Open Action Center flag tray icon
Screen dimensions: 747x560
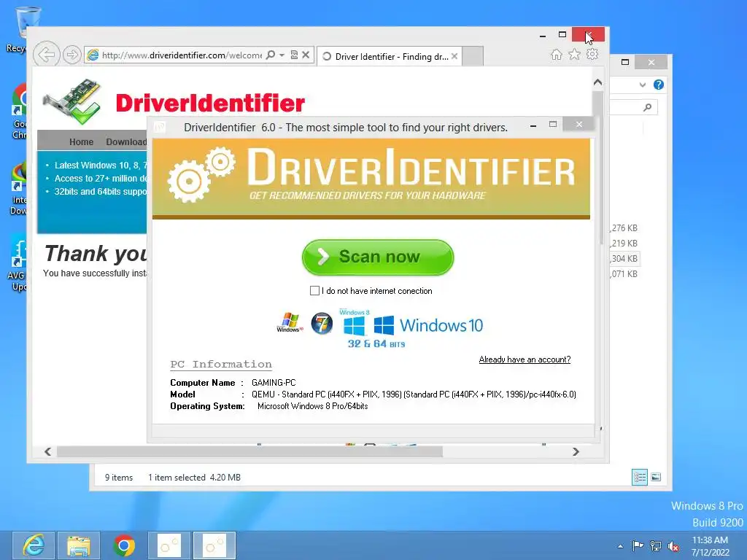coord(638,545)
